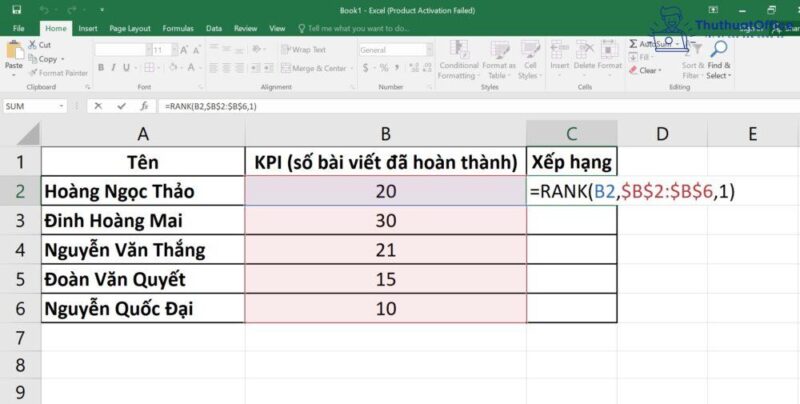Open the Find & Select menu

pyautogui.click(x=719, y=60)
